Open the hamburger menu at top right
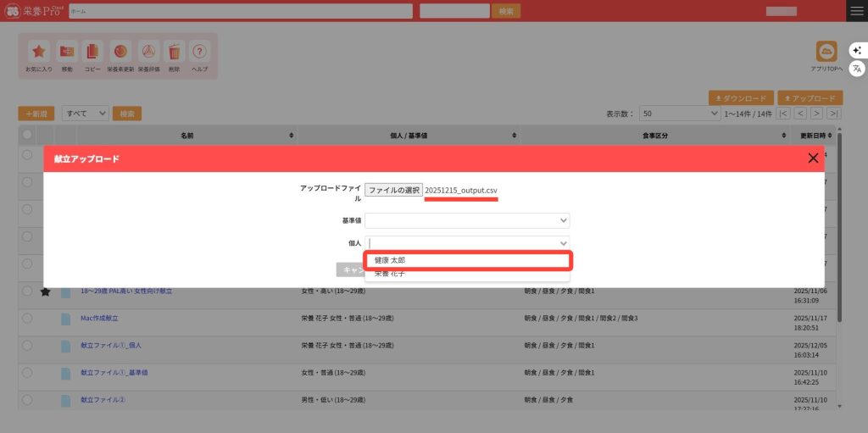 [856, 11]
